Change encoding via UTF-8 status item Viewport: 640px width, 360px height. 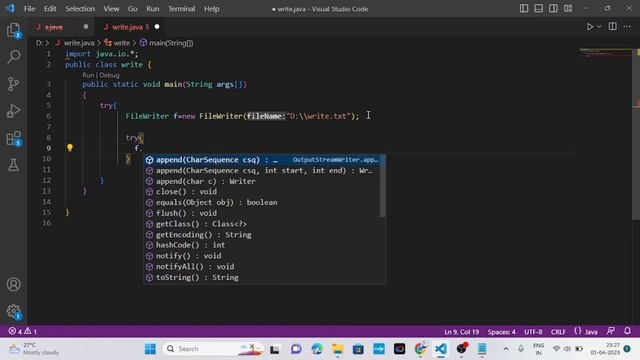[x=533, y=331]
